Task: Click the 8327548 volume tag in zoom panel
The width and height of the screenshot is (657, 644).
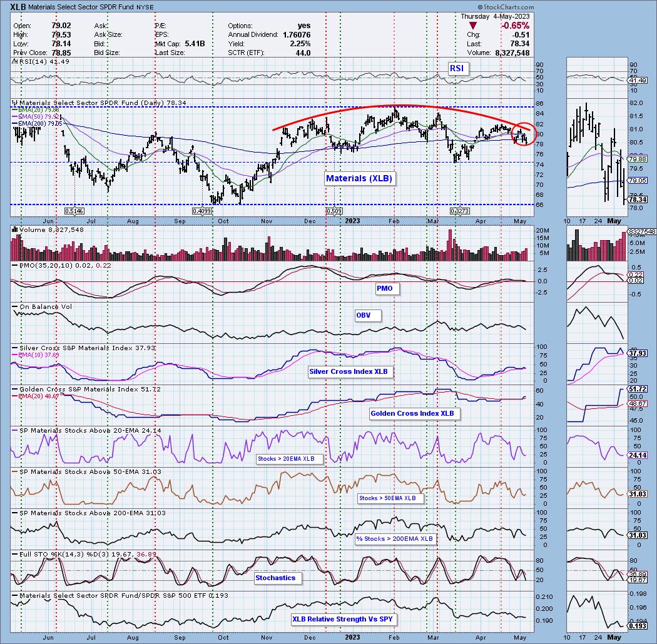Action: coord(642,231)
